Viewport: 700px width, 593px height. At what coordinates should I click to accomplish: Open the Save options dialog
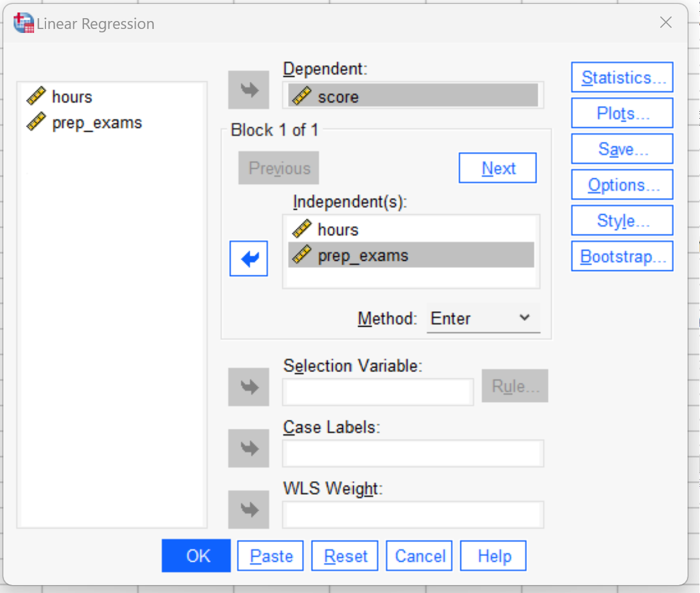(x=621, y=148)
